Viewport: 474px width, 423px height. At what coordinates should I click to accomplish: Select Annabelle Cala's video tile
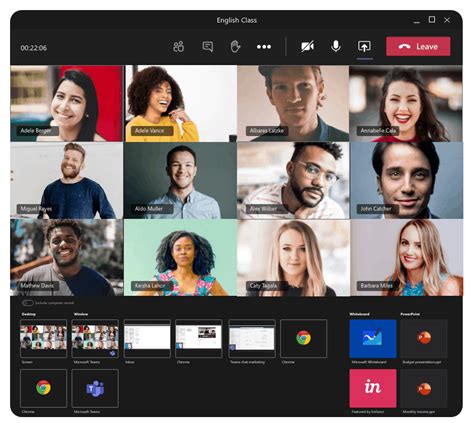[x=406, y=103]
